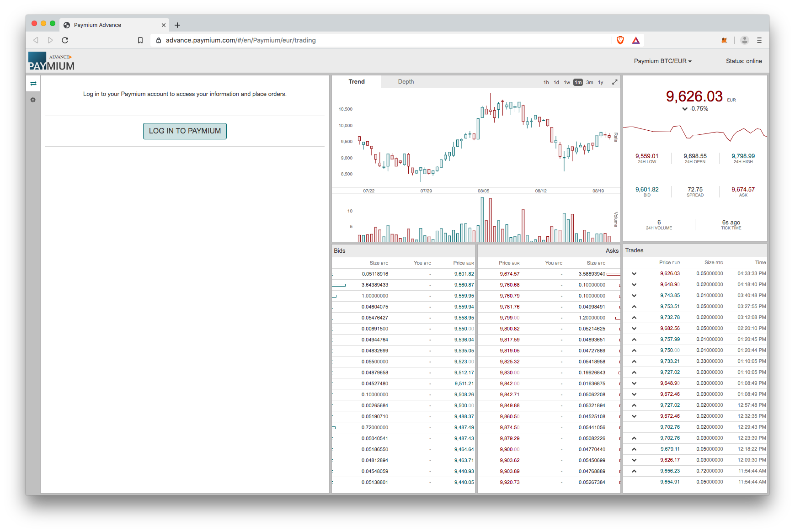Select the bid row priced 9,560.87
This screenshot has height=532, width=795.
pos(404,285)
